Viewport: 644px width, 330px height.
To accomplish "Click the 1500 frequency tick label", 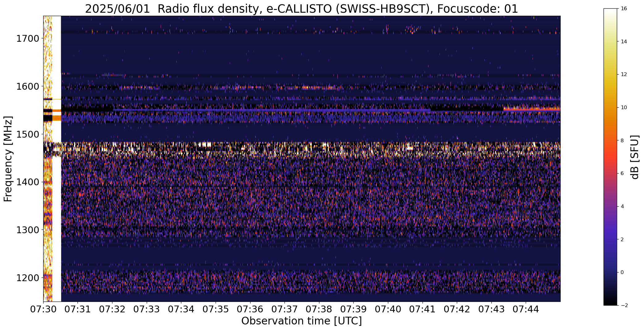I will 27,134.
